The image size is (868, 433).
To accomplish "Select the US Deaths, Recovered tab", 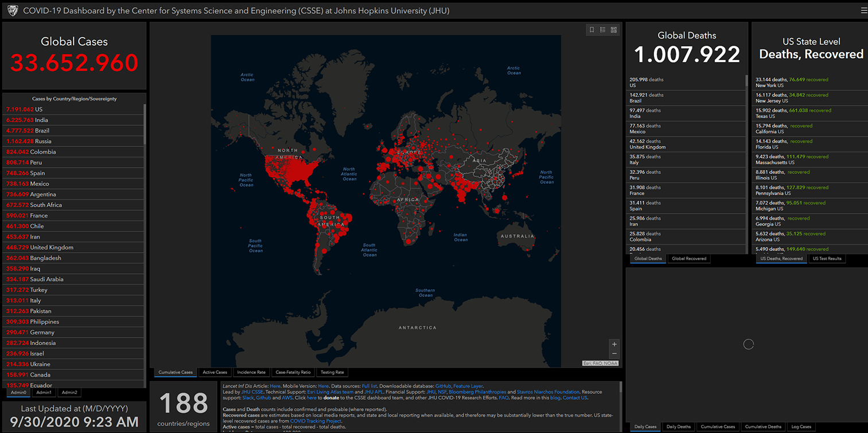I will click(x=781, y=258).
